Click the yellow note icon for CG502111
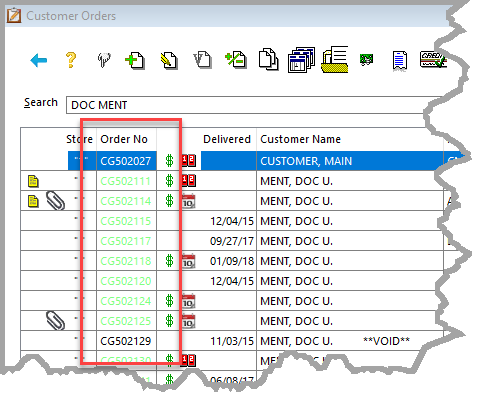488x411 pixels. point(33,181)
